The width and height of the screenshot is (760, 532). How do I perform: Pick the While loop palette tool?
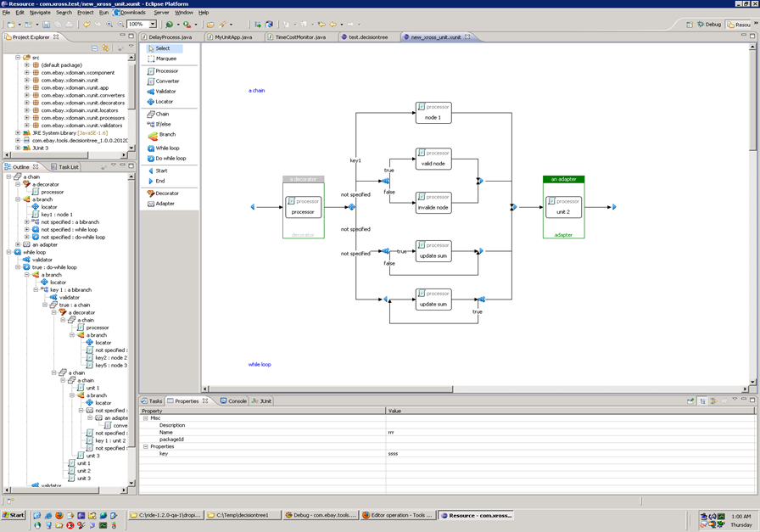(167, 148)
